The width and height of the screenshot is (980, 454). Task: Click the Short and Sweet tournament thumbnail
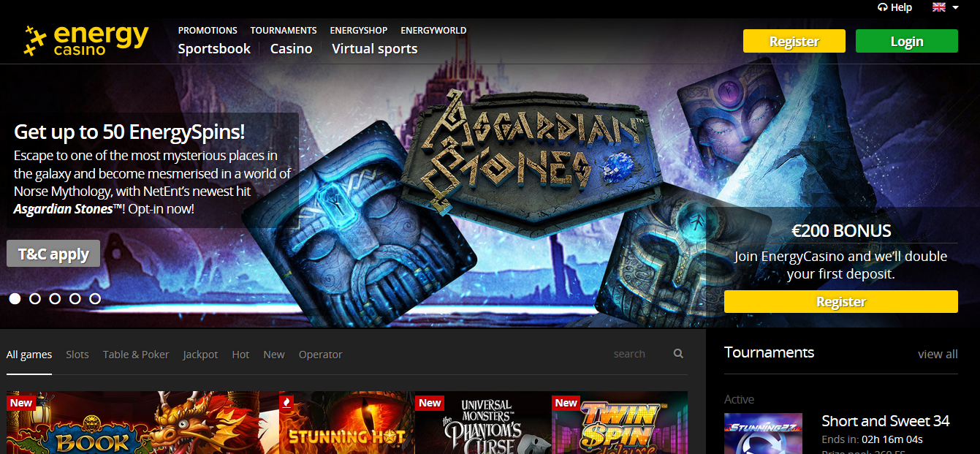(763, 434)
